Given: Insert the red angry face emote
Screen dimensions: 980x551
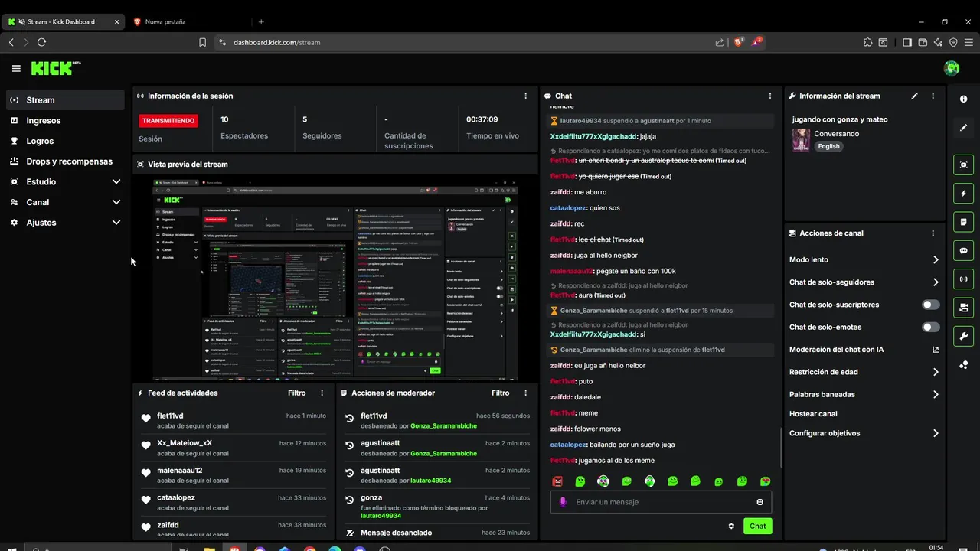Looking at the screenshot, I should pos(557,481).
